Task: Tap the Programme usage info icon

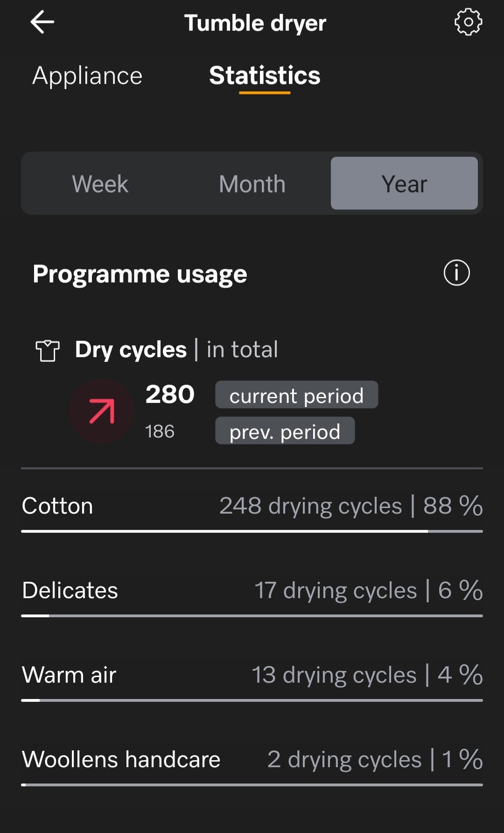Action: [x=456, y=273]
